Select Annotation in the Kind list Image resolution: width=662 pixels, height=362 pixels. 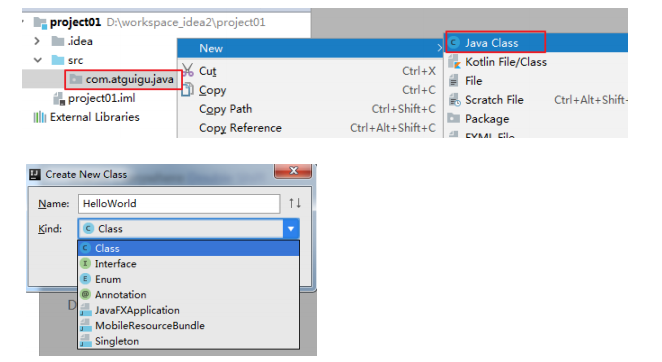(x=189, y=294)
